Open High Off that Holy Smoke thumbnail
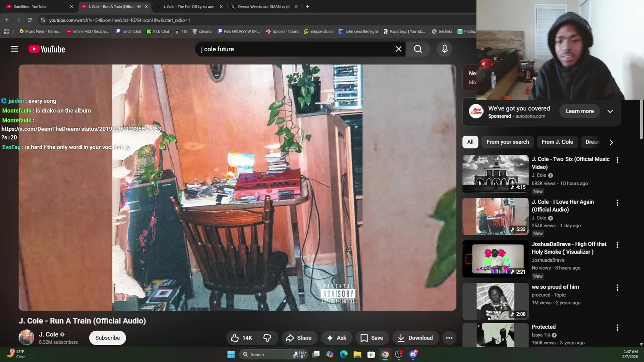Image resolution: width=644 pixels, height=362 pixels. coord(496,259)
